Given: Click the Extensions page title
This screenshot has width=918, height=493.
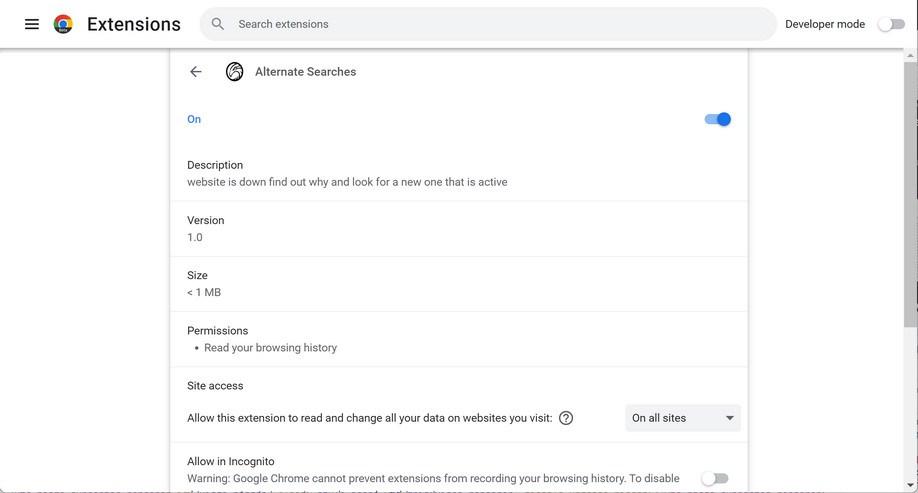Looking at the screenshot, I should 134,24.
